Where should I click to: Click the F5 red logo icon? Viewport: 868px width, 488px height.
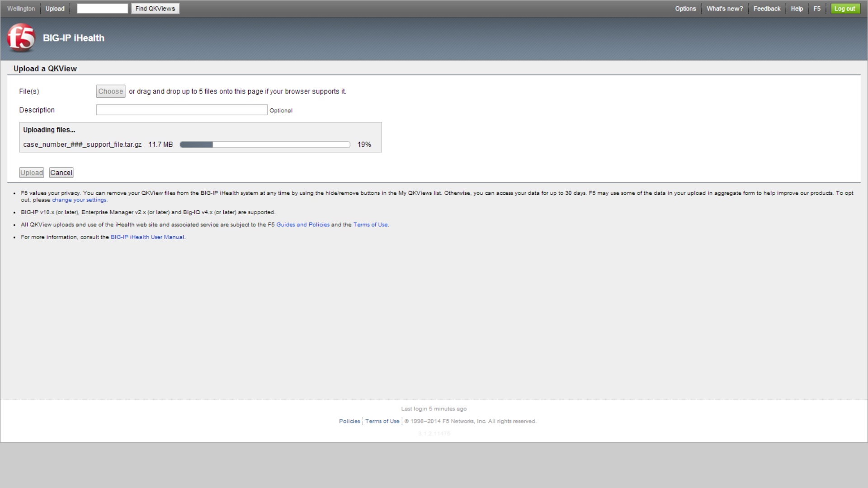(x=21, y=38)
